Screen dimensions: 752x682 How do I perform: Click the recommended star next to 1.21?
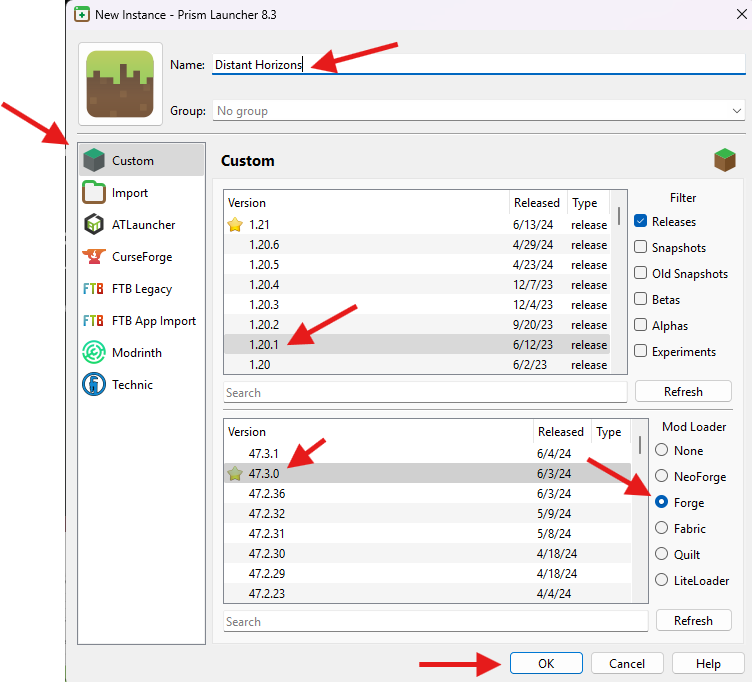click(x=235, y=224)
